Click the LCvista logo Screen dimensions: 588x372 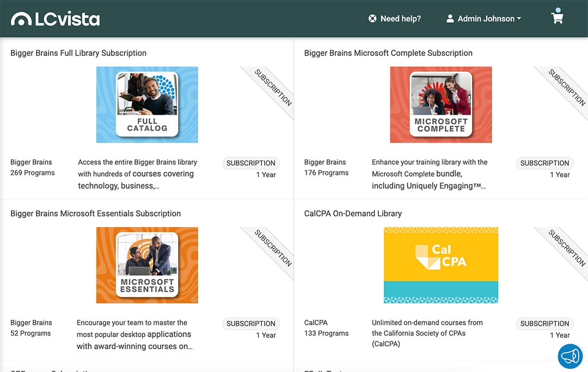[x=54, y=18]
